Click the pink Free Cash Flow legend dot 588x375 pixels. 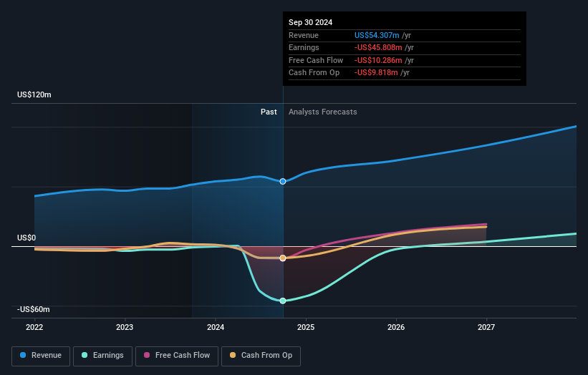[147, 355]
